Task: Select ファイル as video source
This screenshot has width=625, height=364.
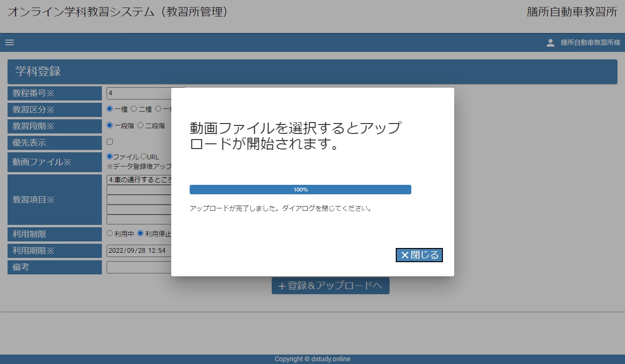Action: click(110, 157)
